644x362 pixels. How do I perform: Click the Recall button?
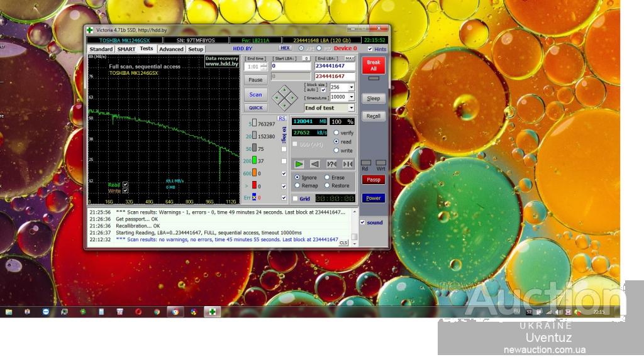point(374,116)
